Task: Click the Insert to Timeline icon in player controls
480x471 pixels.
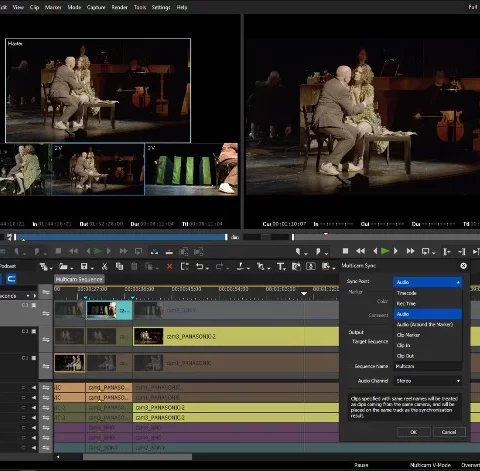Action: [x=154, y=252]
